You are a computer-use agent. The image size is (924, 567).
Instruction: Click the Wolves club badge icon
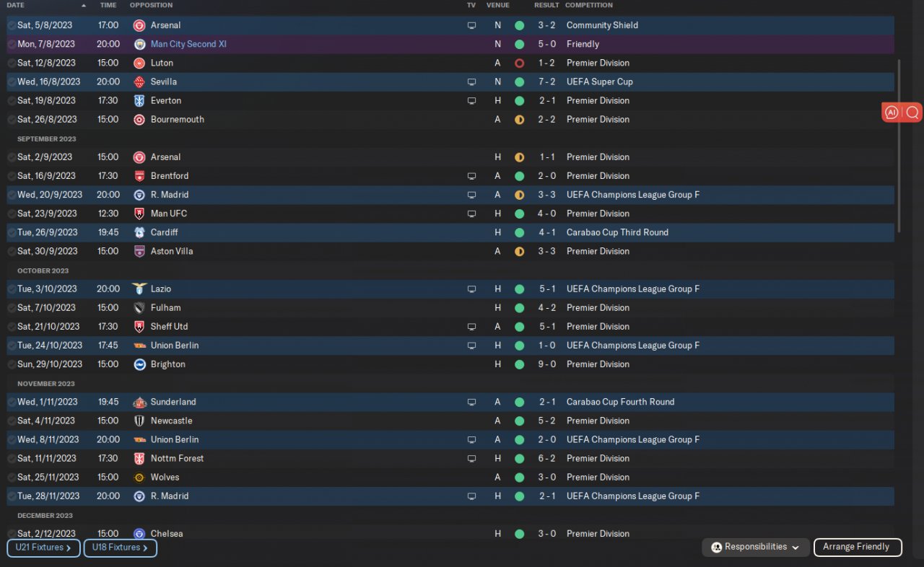[x=139, y=477]
